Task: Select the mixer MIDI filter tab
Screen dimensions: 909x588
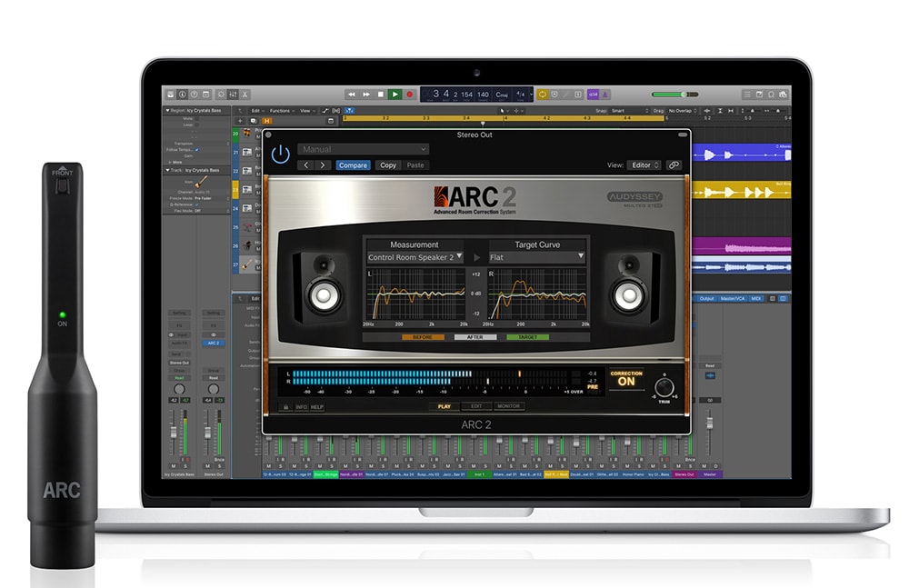Action: [756, 299]
